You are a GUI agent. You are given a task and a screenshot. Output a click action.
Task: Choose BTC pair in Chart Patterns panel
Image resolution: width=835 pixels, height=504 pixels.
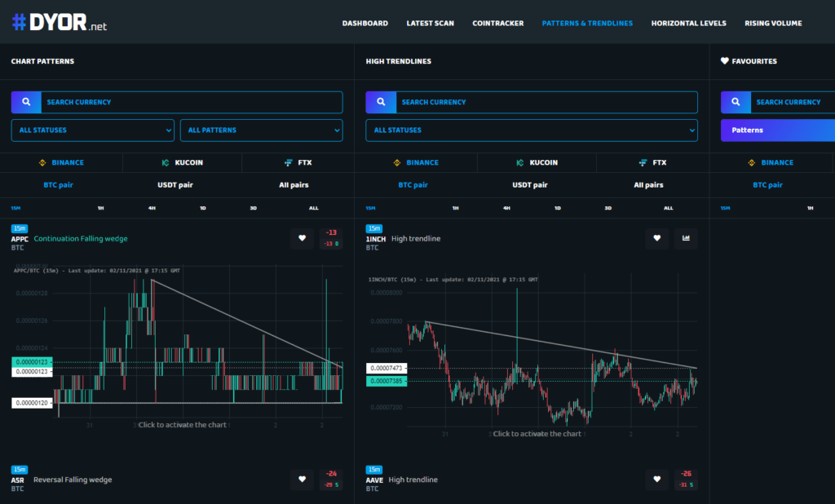[58, 185]
